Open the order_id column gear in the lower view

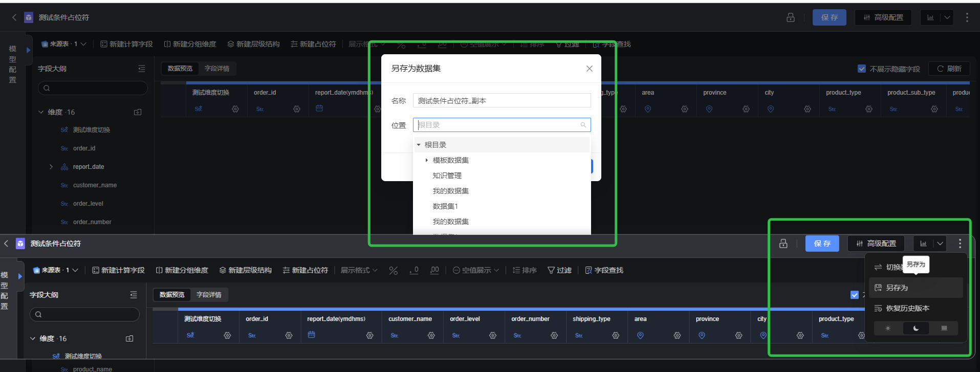coord(289,335)
